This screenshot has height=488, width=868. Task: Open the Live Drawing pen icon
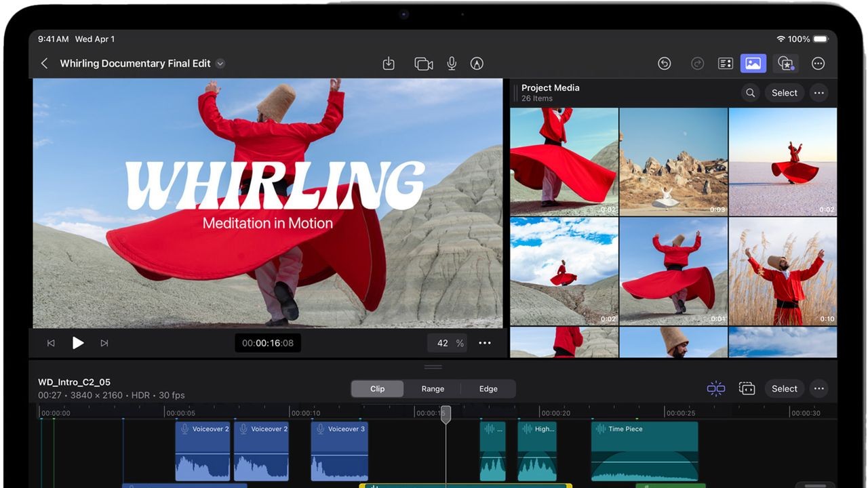coord(477,63)
